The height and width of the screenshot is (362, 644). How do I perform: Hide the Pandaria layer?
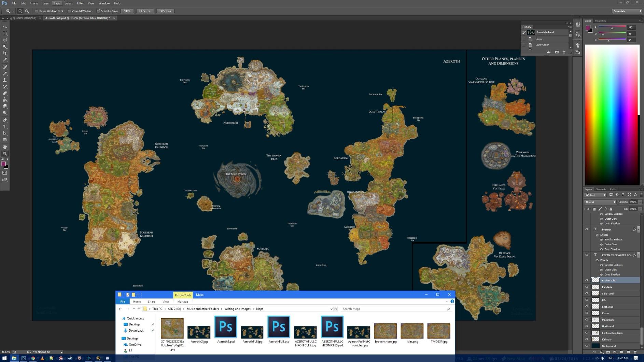pyautogui.click(x=587, y=287)
